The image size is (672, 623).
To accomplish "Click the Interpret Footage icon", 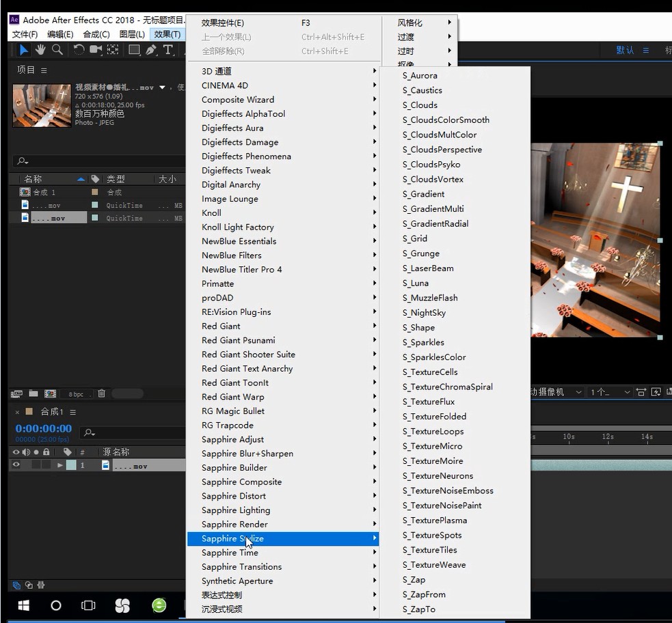I will pyautogui.click(x=16, y=393).
